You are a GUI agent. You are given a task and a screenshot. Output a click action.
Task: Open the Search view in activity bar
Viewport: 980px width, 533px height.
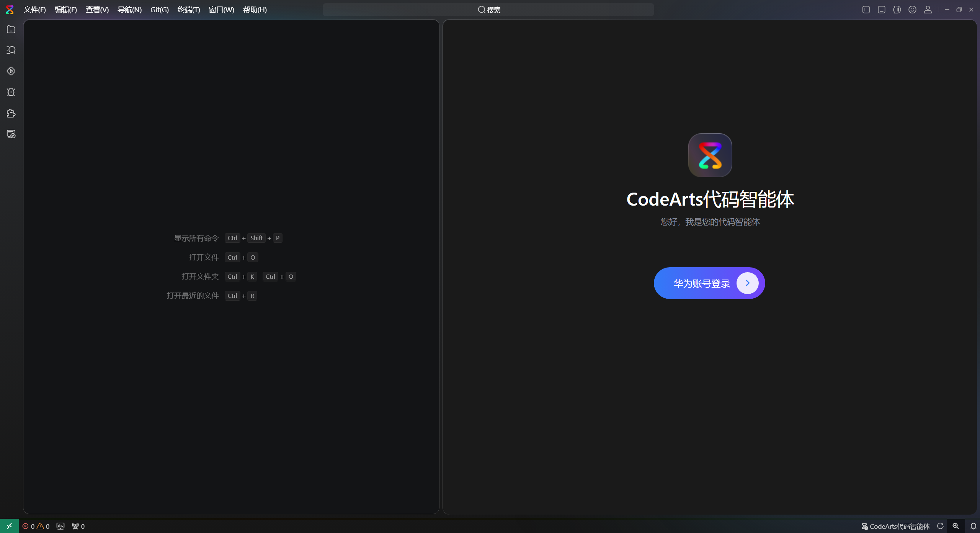[x=11, y=50]
